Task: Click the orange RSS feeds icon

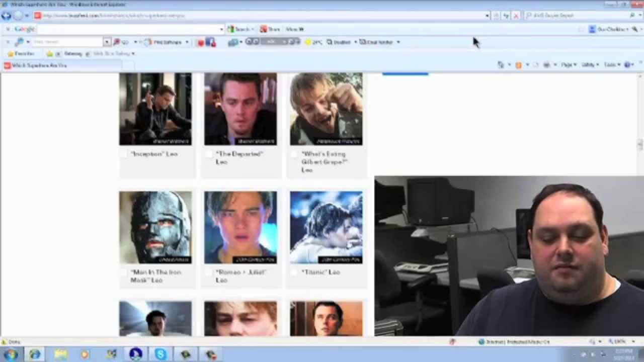Action: (x=518, y=65)
